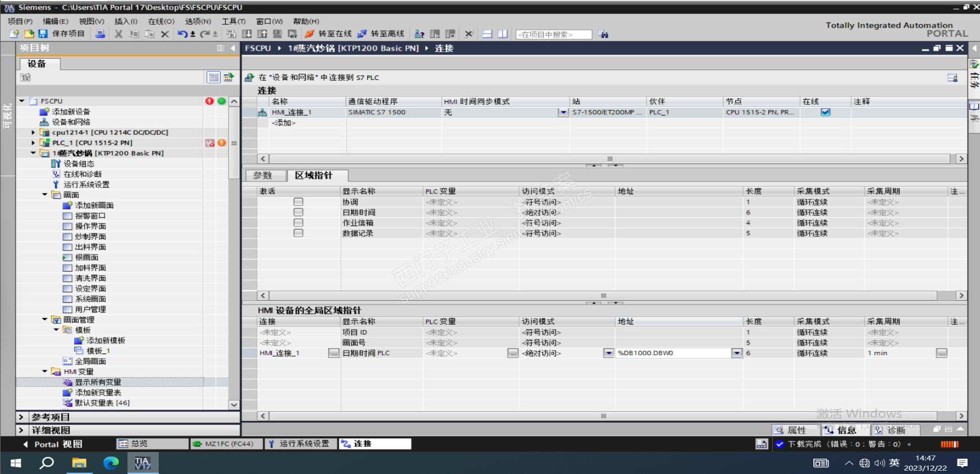
Task: Expand the 参考项目 panel
Action: pyautogui.click(x=21, y=417)
